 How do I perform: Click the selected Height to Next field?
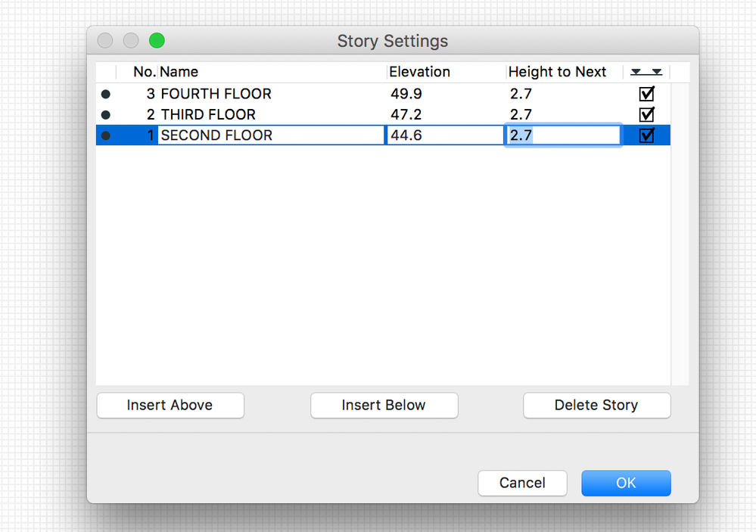coord(563,135)
